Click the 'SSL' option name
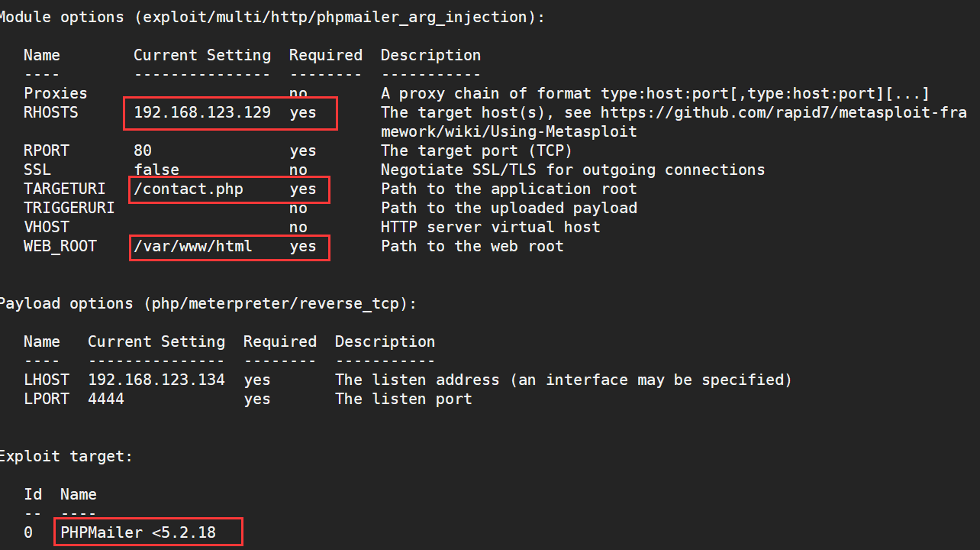 coord(37,170)
